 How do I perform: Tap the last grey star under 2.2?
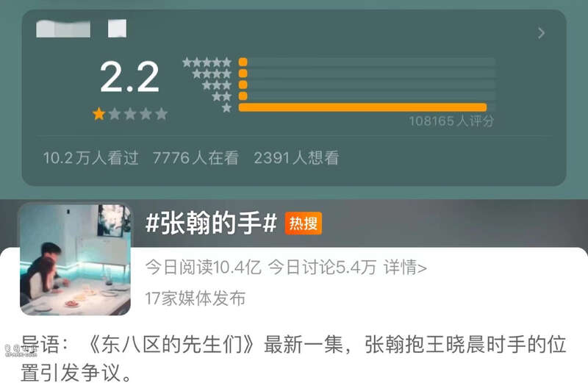click(x=161, y=114)
